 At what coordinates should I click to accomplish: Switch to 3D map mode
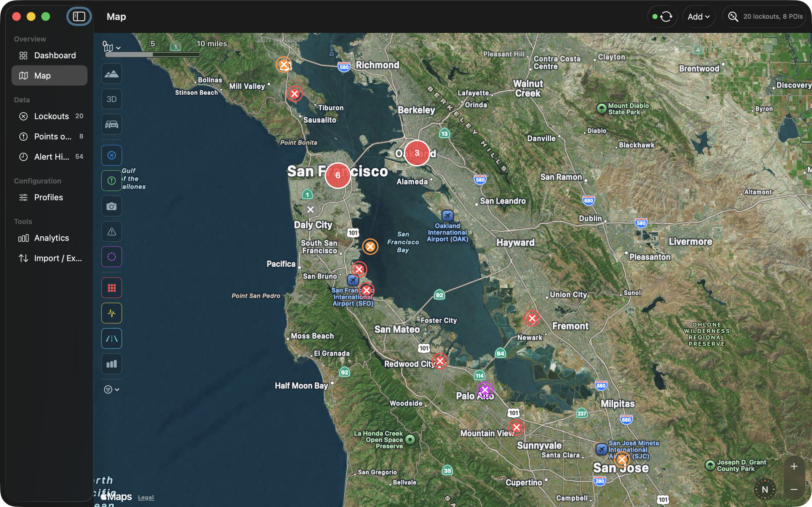pos(112,99)
